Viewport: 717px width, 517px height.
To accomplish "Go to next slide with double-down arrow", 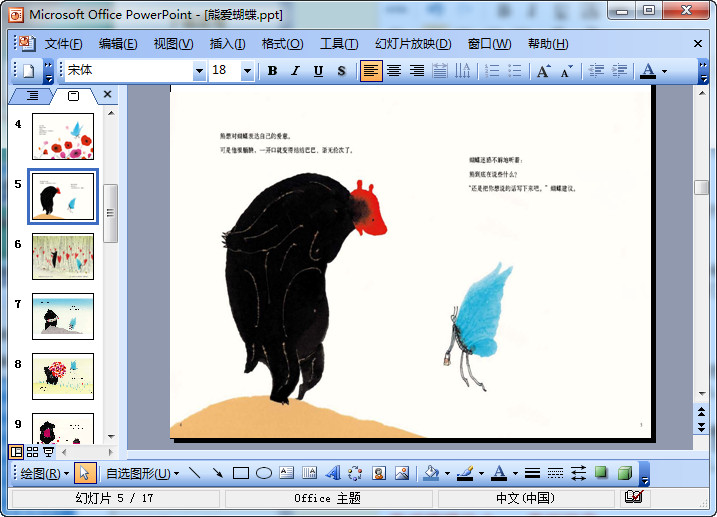I will [701, 427].
